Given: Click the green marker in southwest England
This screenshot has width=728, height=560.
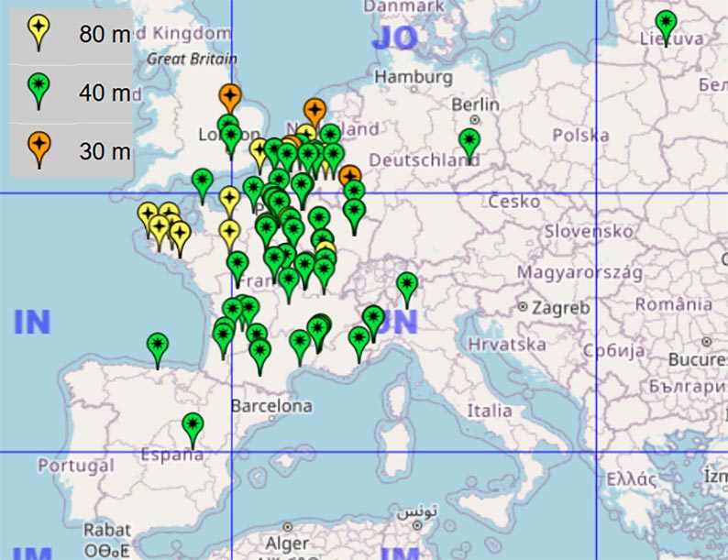Looking at the screenshot, I should pos(203,181).
